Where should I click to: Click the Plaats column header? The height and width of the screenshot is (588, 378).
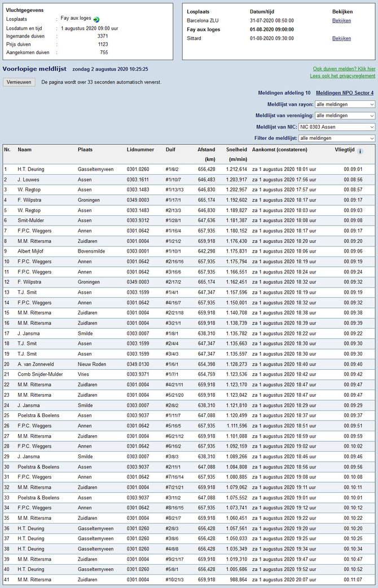85,149
